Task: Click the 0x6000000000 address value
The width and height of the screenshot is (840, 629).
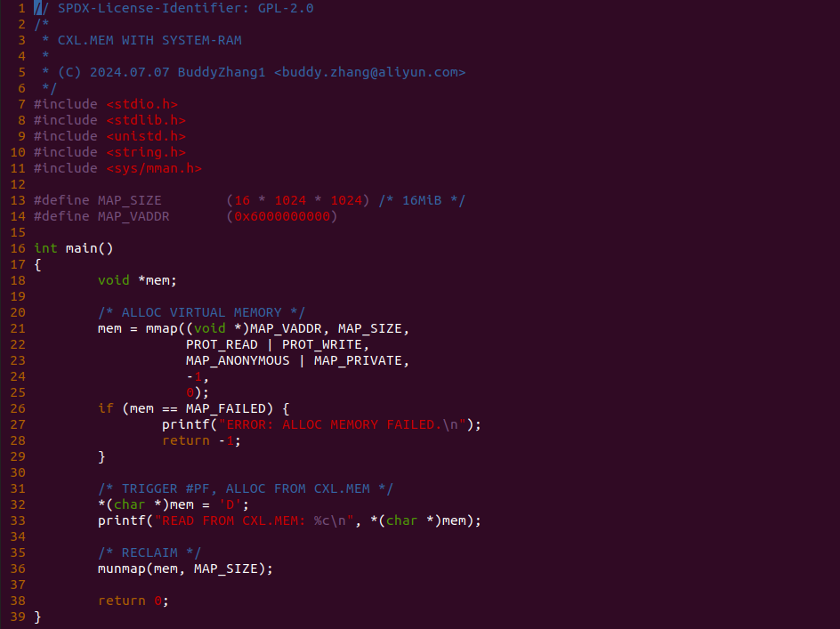Action: (x=282, y=216)
